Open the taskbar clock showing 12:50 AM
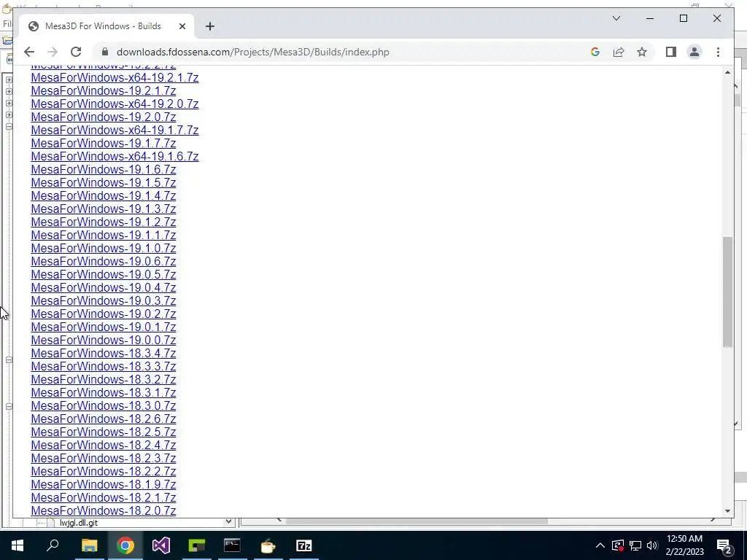This screenshot has width=747, height=560. 684,545
